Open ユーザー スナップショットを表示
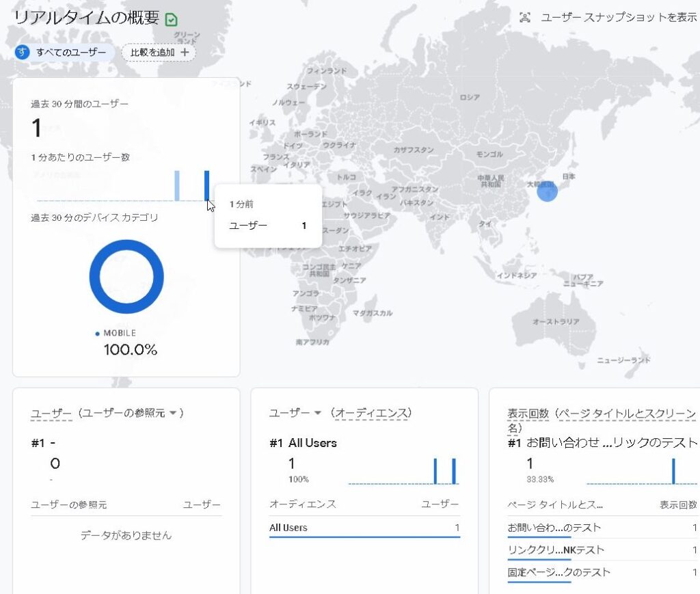The width and height of the screenshot is (700, 594). (618, 18)
